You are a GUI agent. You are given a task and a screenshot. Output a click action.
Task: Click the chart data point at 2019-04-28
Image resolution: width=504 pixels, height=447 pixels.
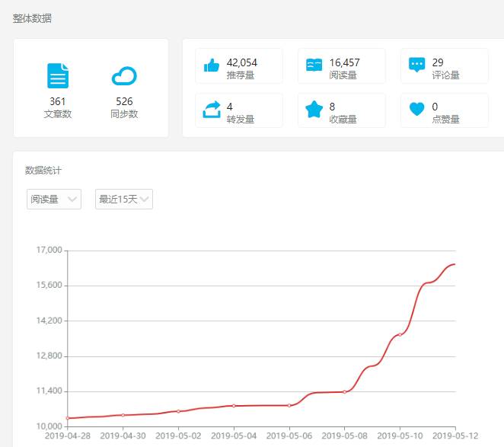pos(68,418)
